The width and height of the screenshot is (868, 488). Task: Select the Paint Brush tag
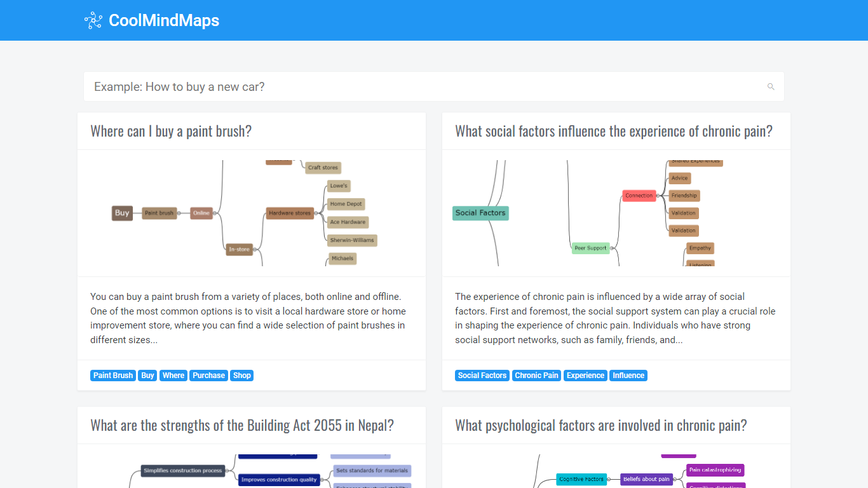pyautogui.click(x=113, y=376)
